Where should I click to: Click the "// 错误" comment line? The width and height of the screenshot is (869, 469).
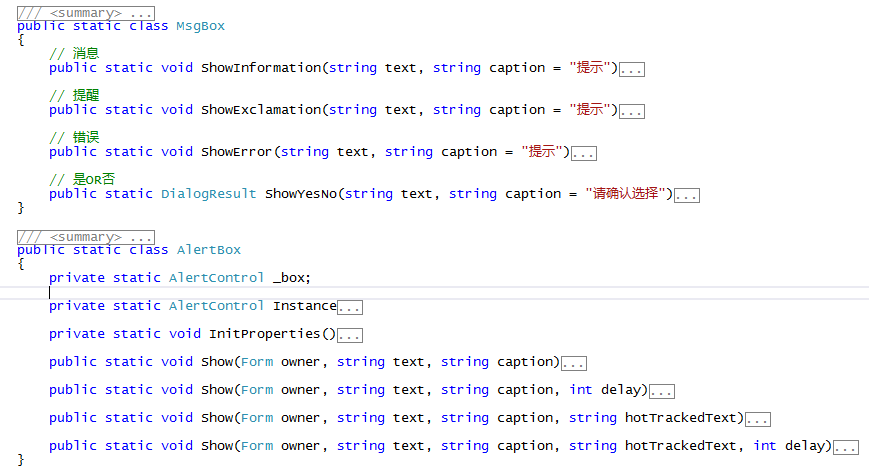pyautogui.click(x=74, y=137)
